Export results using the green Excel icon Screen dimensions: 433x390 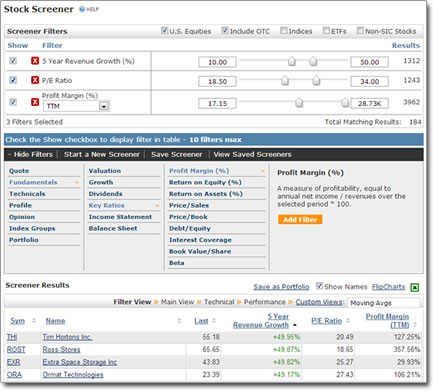[x=414, y=287]
